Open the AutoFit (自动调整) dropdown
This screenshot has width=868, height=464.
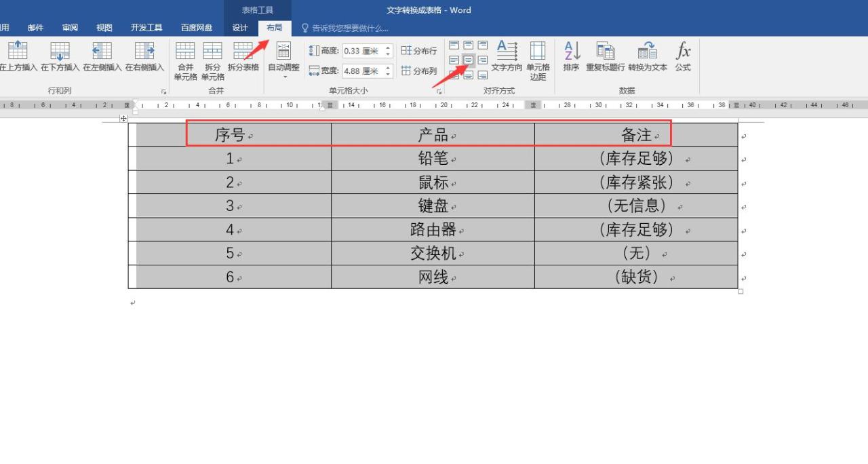point(283,60)
